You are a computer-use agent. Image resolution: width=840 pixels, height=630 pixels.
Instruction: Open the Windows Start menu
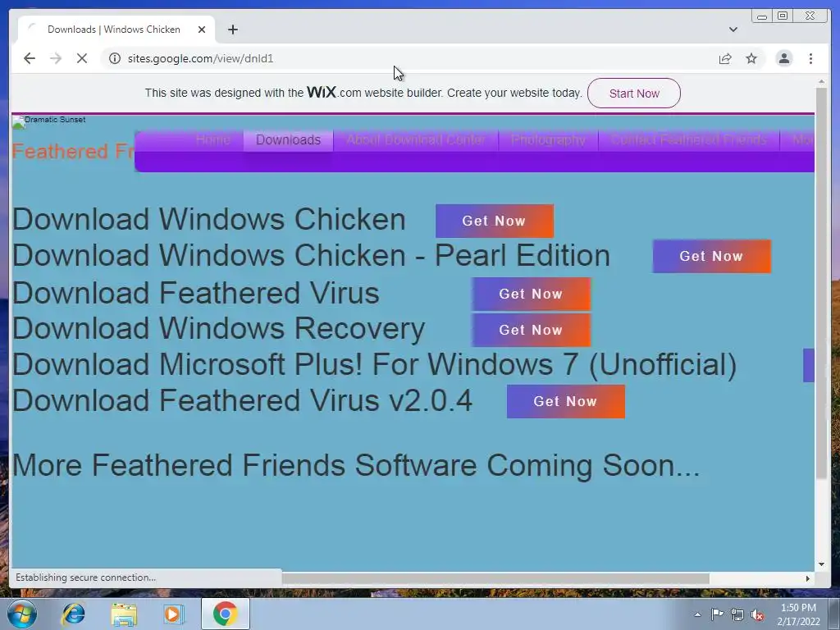coord(21,614)
